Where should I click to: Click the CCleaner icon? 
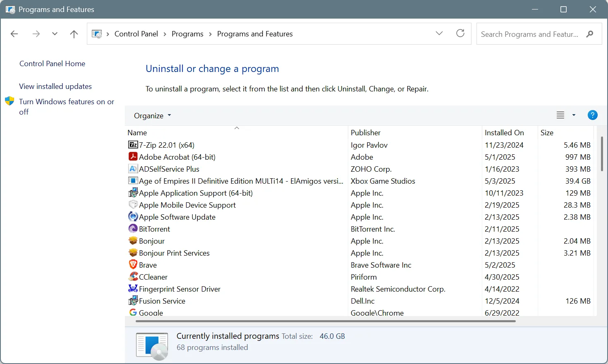tap(133, 277)
